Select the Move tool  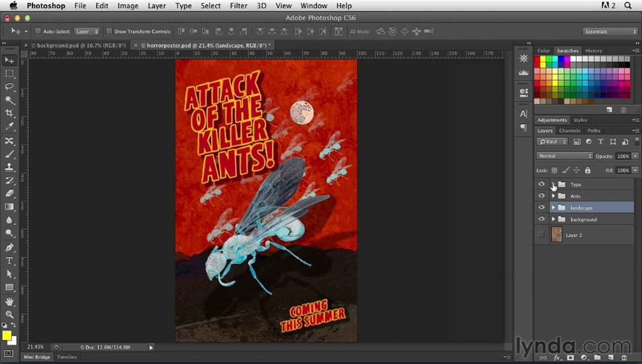click(x=10, y=61)
